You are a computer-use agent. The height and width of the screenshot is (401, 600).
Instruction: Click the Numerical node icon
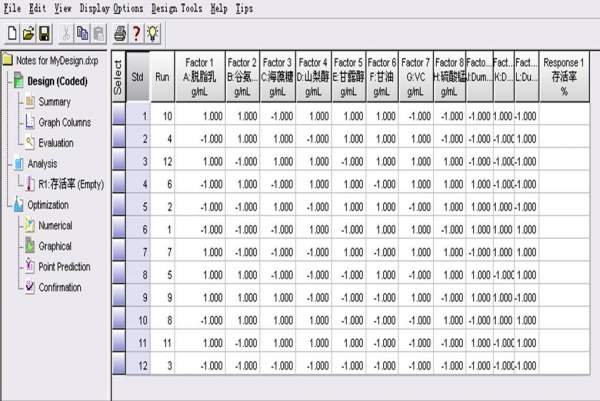30,225
